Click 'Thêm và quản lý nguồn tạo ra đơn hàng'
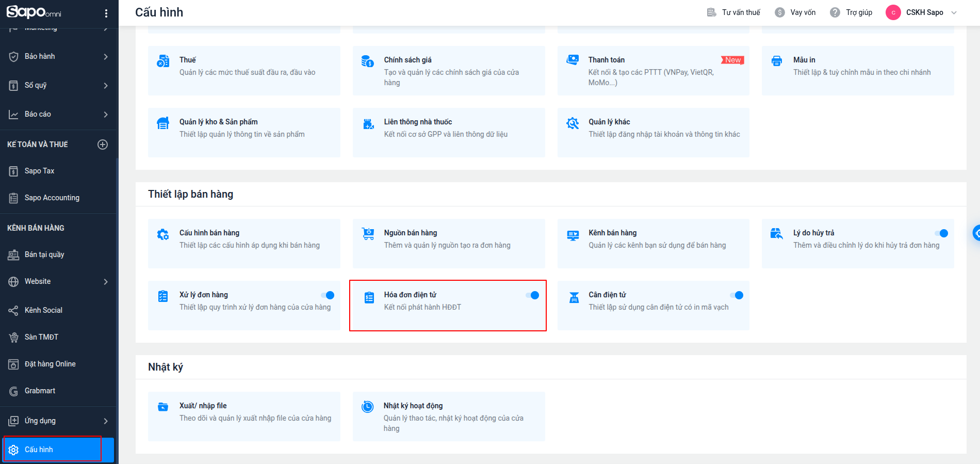This screenshot has width=980, height=464. pyautogui.click(x=447, y=245)
